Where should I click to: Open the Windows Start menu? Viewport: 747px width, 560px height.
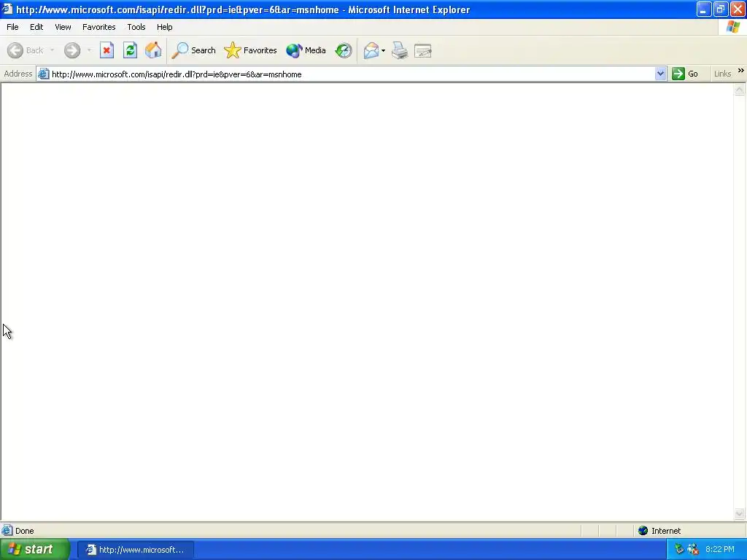[35, 550]
